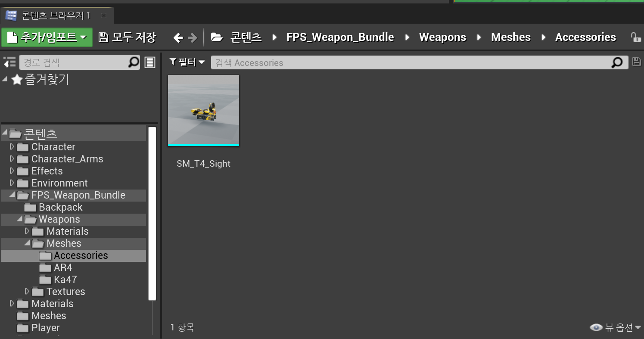Click the folder tree vertical scrollbar
644x339 pixels.
[152, 214]
